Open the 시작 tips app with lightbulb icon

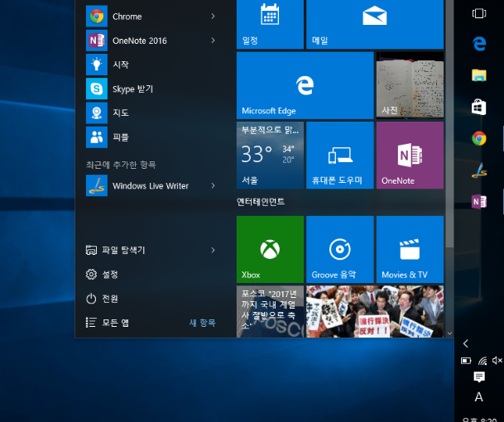[151, 65]
